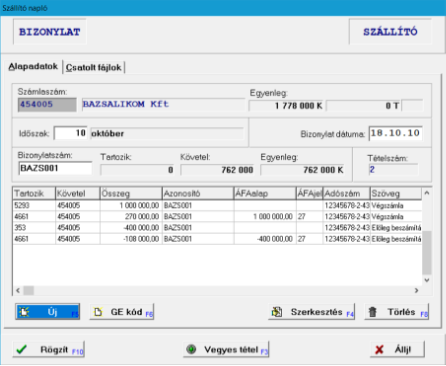
Task: Click the vertical scrollbar thumb of the table
Action: (427, 252)
